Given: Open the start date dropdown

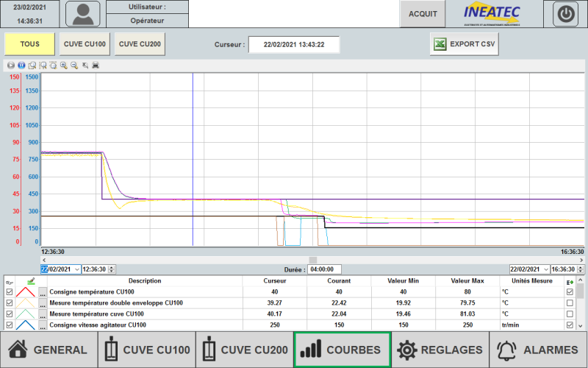Looking at the screenshot, I should click(77, 269).
